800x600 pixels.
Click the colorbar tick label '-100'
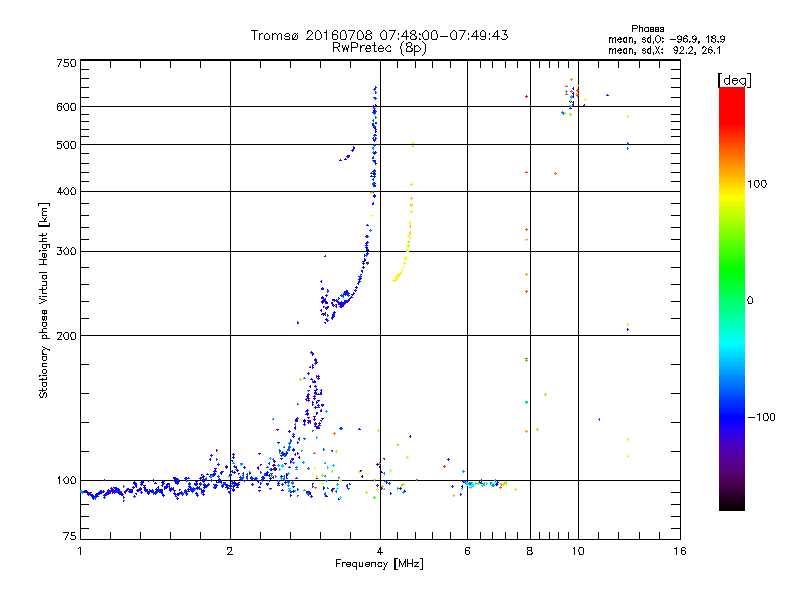pyautogui.click(x=761, y=417)
